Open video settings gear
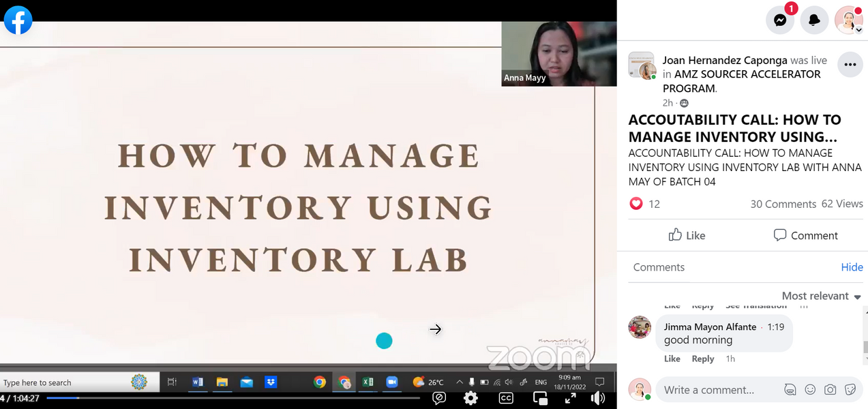Screen dimensions: 868x409 [470, 398]
